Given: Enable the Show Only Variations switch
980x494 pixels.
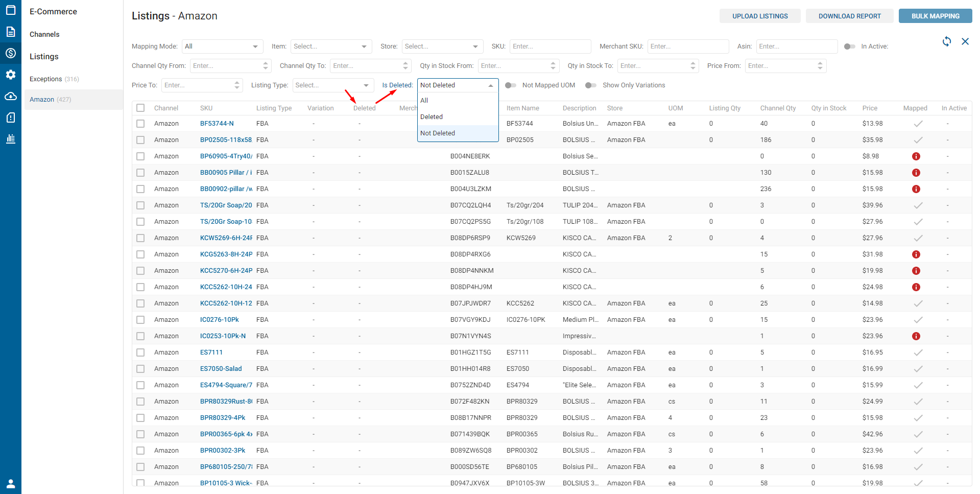Looking at the screenshot, I should pyautogui.click(x=591, y=85).
